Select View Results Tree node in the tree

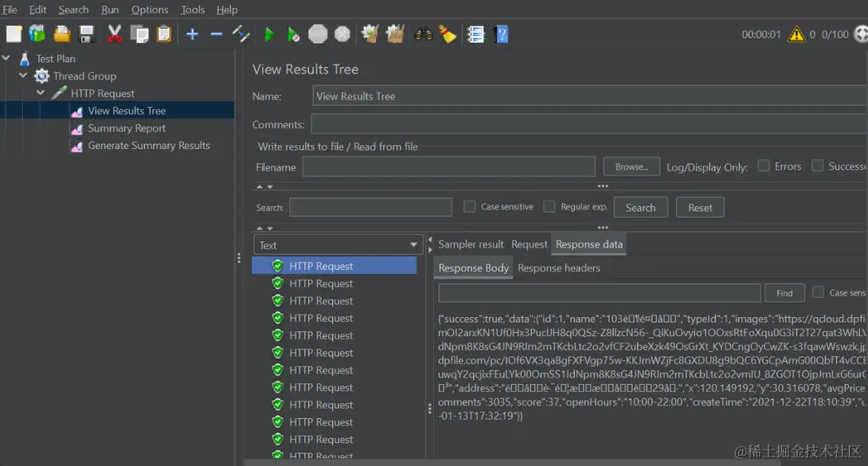(x=127, y=111)
